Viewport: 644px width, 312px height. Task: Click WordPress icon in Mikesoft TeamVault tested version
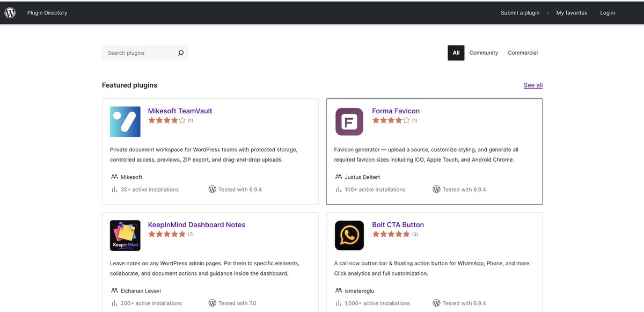tap(212, 190)
